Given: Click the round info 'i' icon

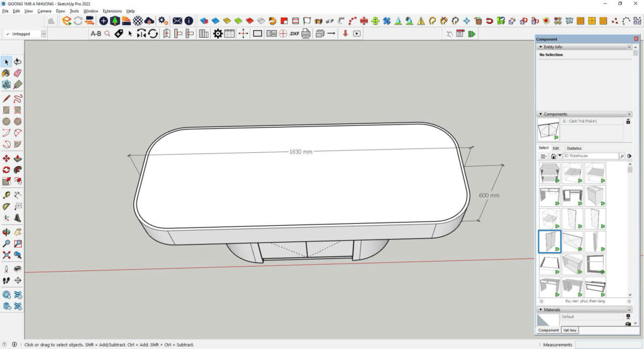Looking at the screenshot, I should (189, 21).
